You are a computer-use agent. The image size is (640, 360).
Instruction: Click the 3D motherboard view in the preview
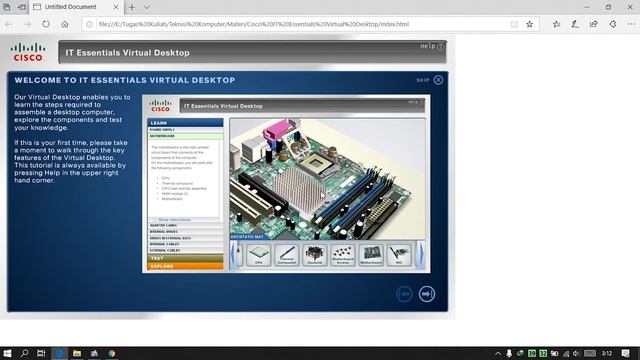[x=327, y=178]
